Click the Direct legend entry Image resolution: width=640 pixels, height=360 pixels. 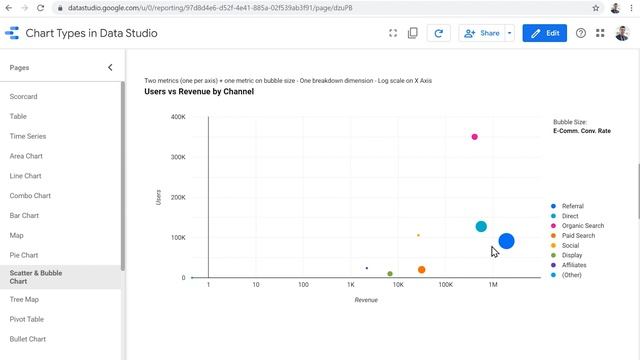click(565, 216)
